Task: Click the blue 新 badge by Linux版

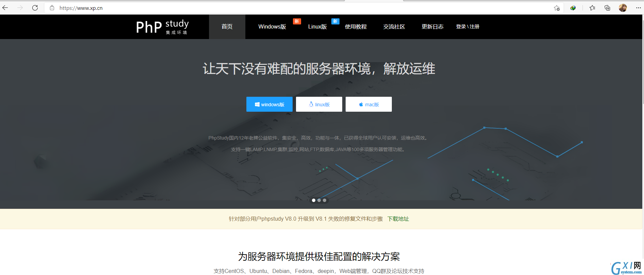Action: 335,21
